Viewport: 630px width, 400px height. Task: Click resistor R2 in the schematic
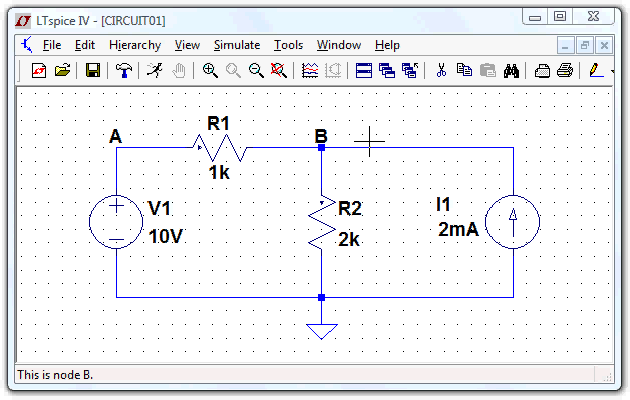tap(321, 224)
